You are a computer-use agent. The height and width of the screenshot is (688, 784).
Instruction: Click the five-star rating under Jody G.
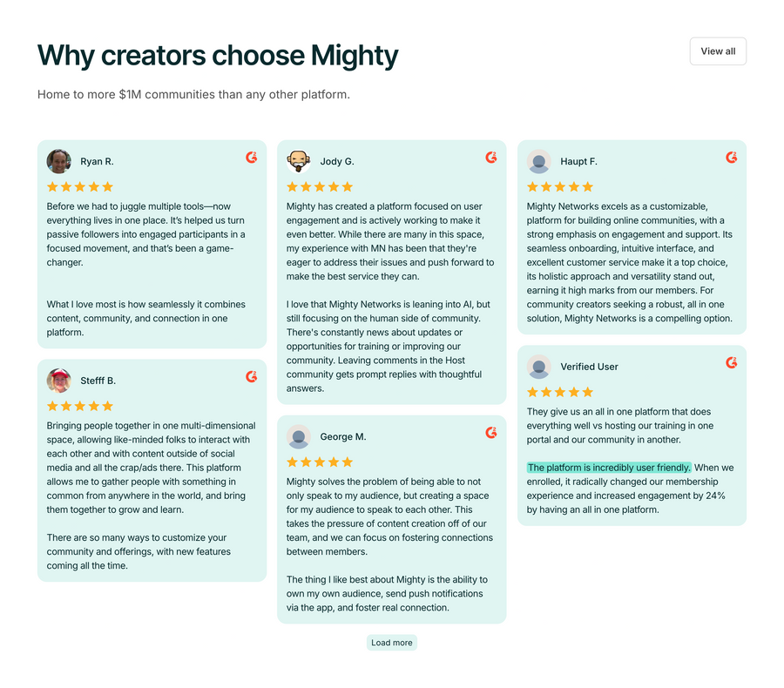pos(320,185)
